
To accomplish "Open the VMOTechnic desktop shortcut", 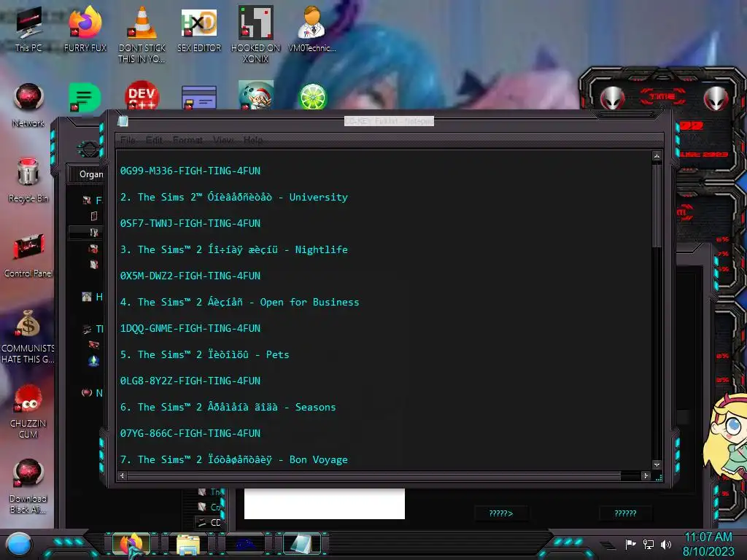I will pos(312,28).
